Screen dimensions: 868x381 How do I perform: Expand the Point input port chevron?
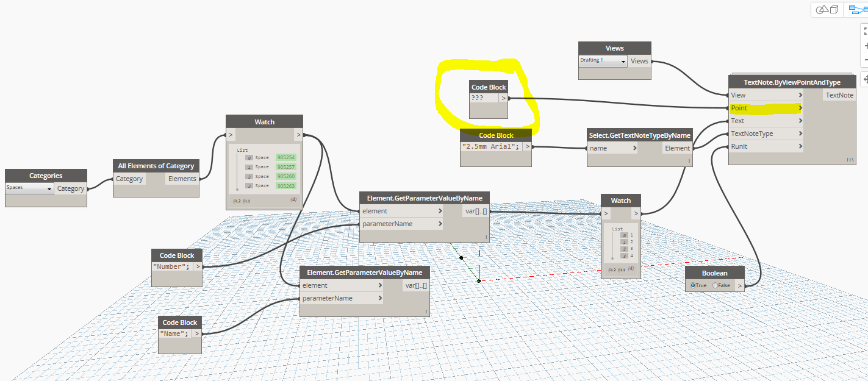click(800, 108)
